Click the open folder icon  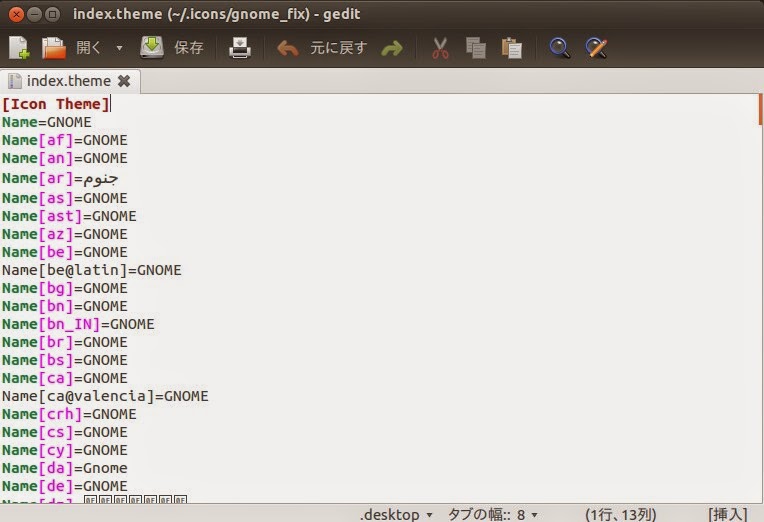[54, 48]
